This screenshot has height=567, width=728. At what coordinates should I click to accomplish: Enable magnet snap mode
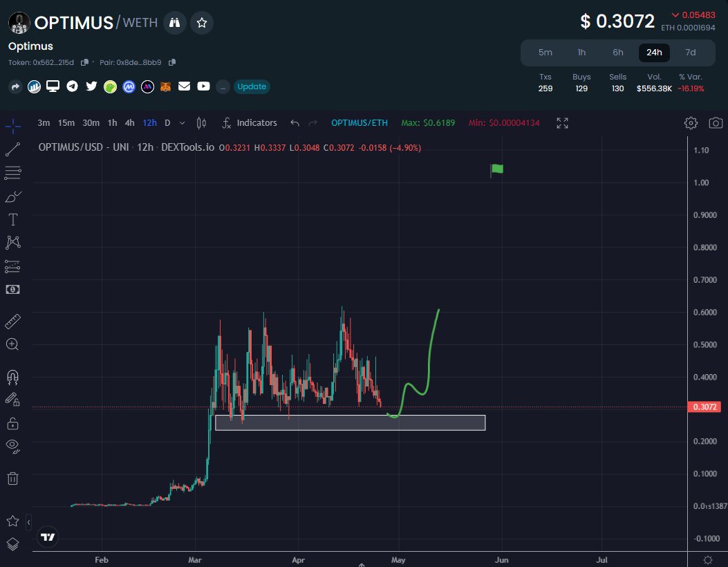pos(12,375)
